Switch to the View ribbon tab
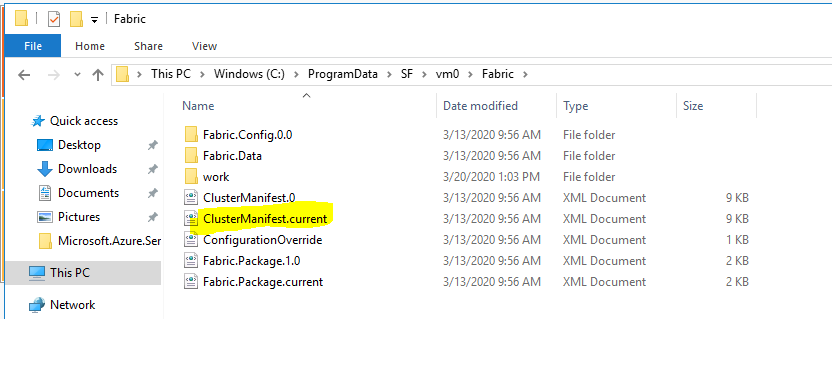This screenshot has height=372, width=840. tap(204, 46)
